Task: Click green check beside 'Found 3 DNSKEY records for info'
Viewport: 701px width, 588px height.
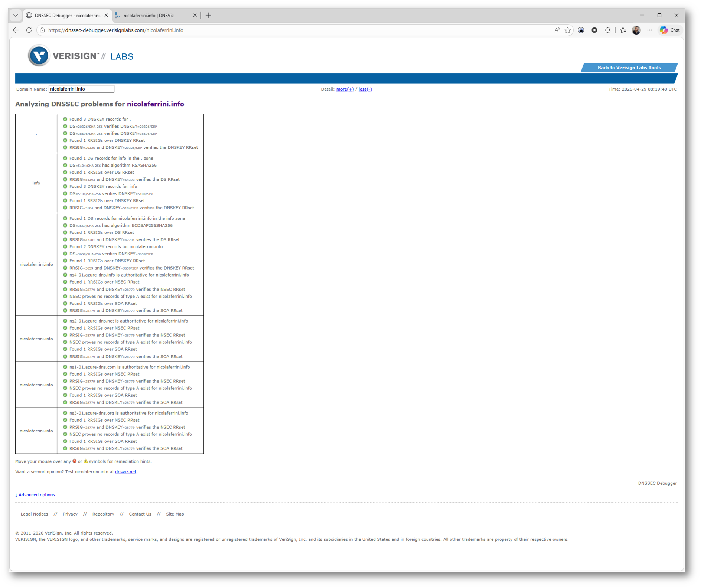Action: tap(65, 186)
